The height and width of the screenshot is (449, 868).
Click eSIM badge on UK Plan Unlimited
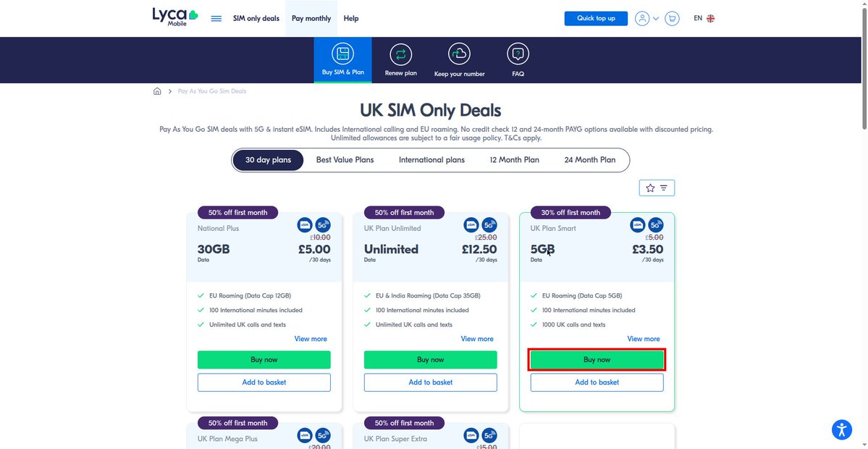coord(471,224)
